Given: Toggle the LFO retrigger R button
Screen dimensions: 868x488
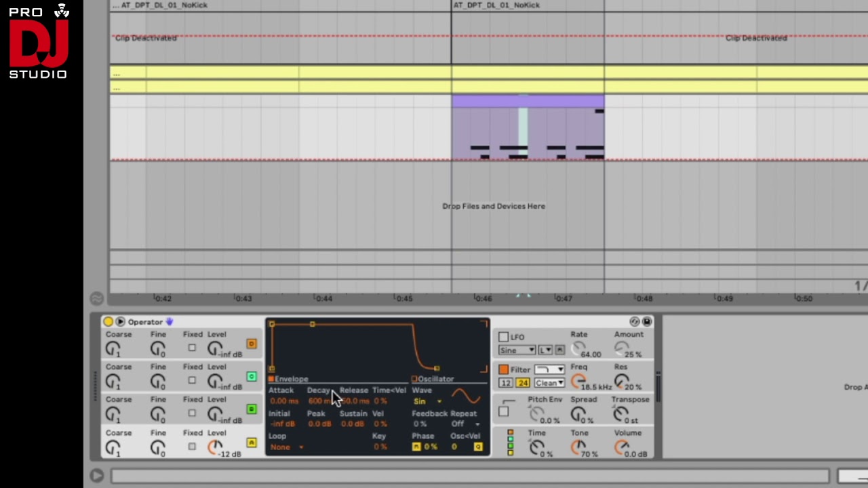Looking at the screenshot, I should click(x=559, y=350).
